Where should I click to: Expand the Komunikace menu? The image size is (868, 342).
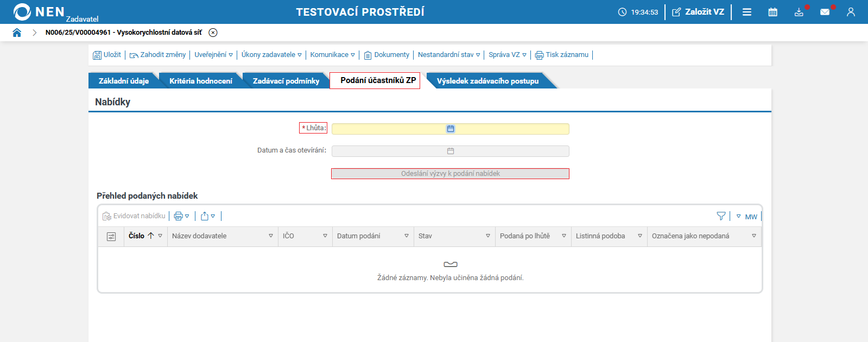coord(332,55)
